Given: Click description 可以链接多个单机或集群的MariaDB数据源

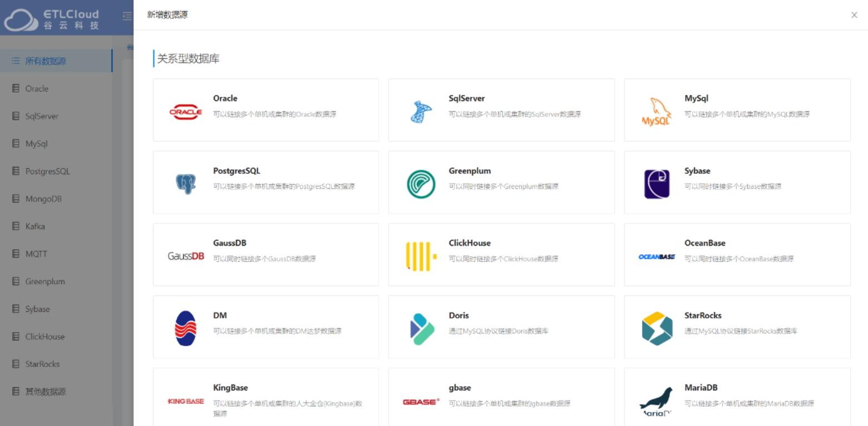Looking at the screenshot, I should (749, 403).
